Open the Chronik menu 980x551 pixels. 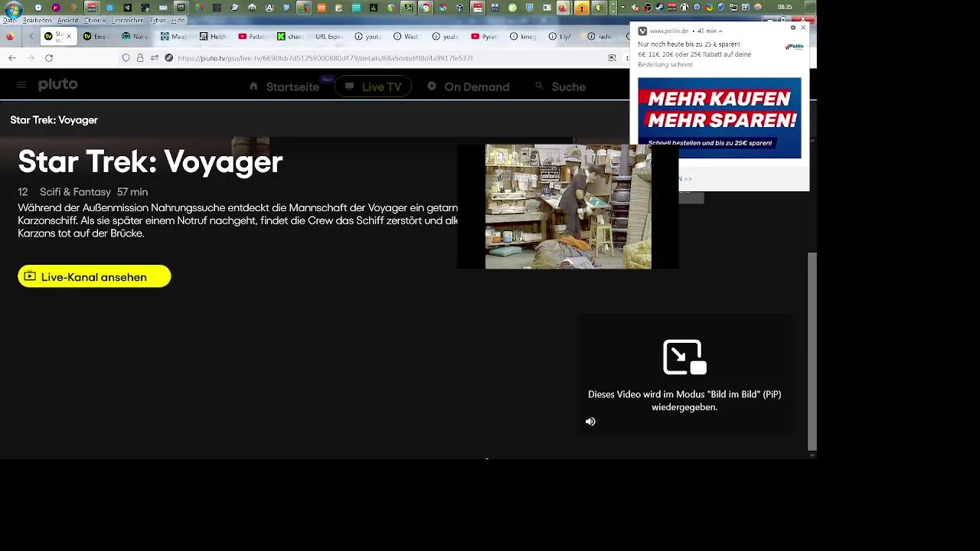pos(95,21)
